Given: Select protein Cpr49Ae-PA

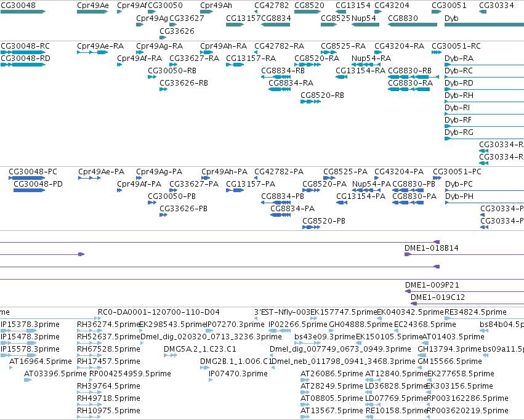Looking at the screenshot, I should click(101, 172).
